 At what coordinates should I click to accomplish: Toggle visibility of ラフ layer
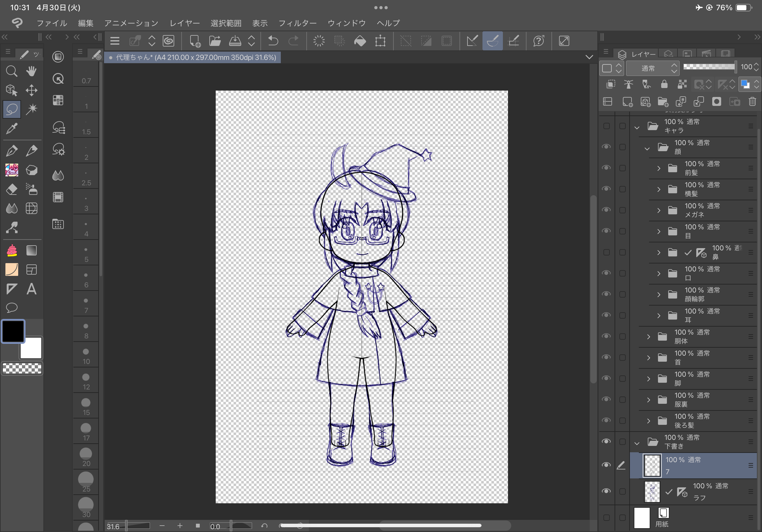click(606, 491)
